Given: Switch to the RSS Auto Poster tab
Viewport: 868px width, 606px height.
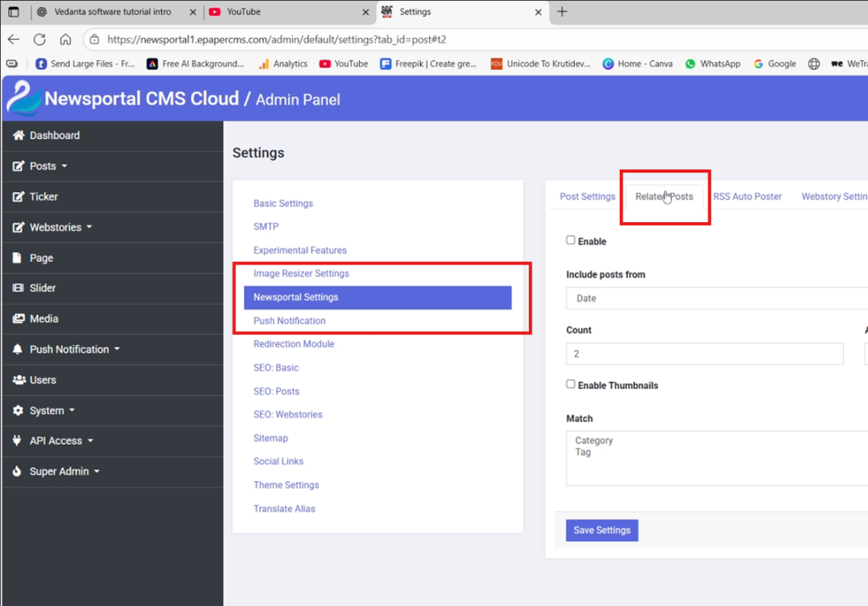Looking at the screenshot, I should [x=746, y=196].
